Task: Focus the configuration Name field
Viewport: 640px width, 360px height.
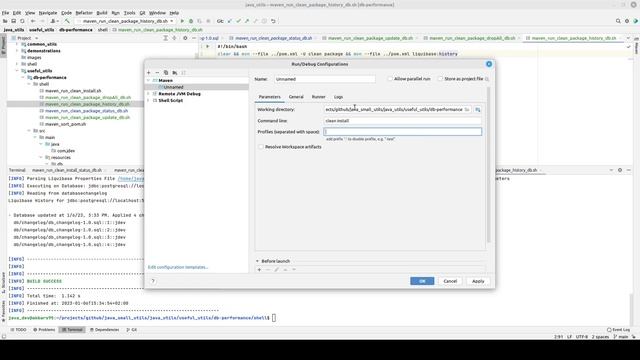Action: pos(324,79)
